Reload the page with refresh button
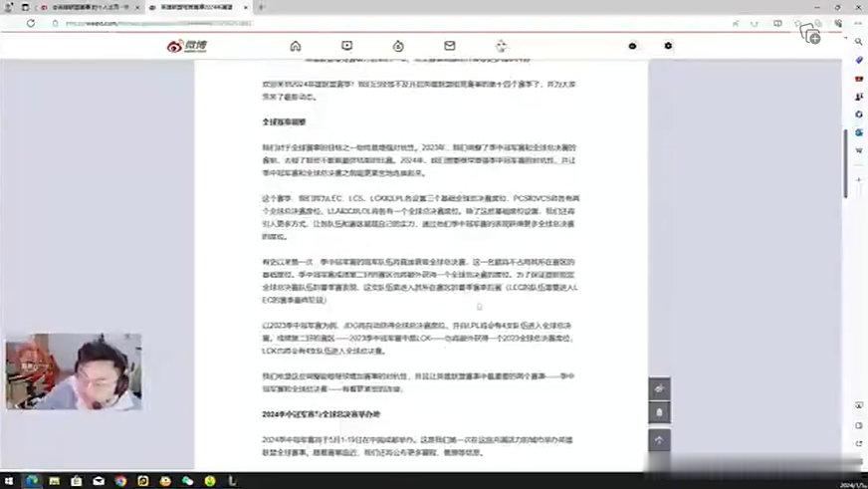 point(31,23)
